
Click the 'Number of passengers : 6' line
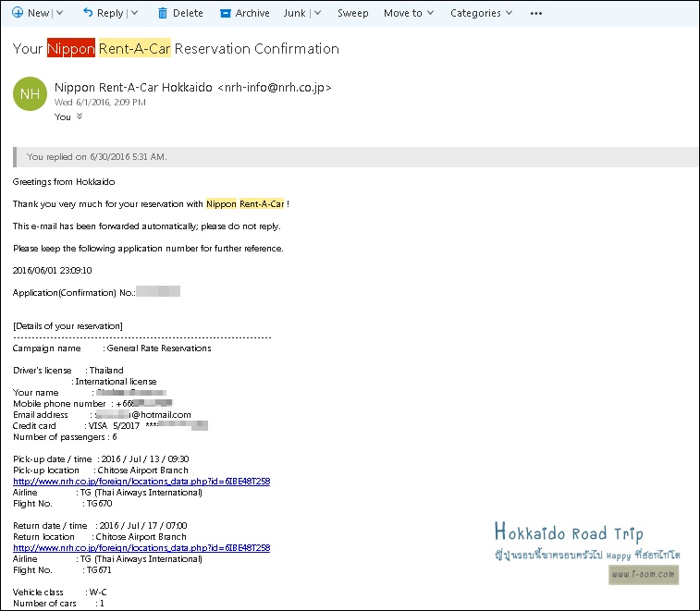tap(65, 437)
